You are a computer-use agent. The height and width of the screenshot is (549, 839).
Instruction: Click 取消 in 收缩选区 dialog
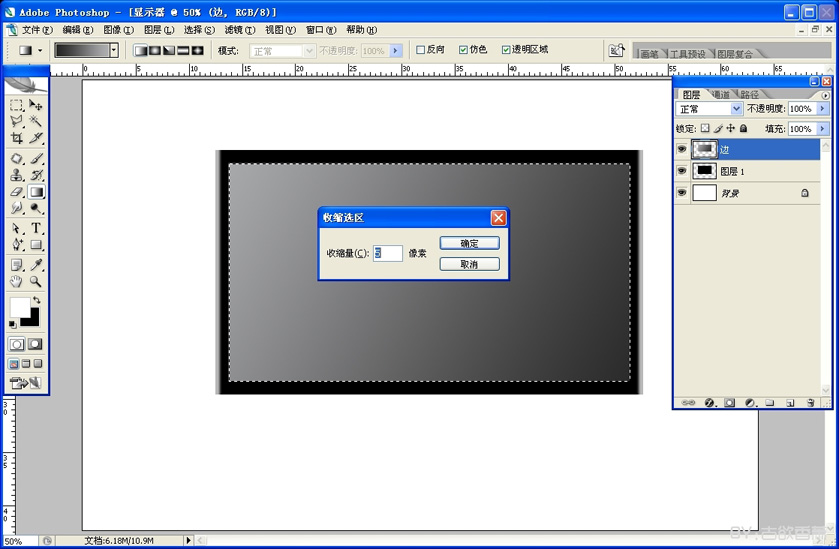click(x=469, y=264)
